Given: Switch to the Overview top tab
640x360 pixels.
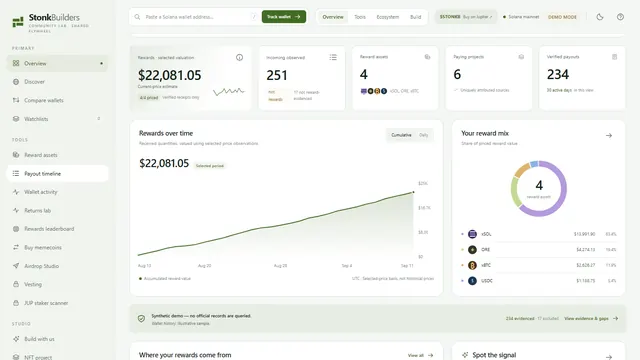Looking at the screenshot, I should point(333,17).
